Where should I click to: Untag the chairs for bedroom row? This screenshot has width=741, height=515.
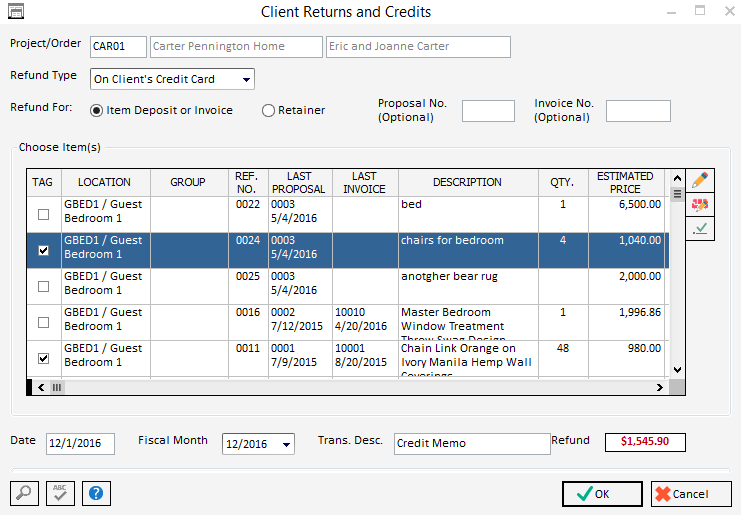click(43, 250)
